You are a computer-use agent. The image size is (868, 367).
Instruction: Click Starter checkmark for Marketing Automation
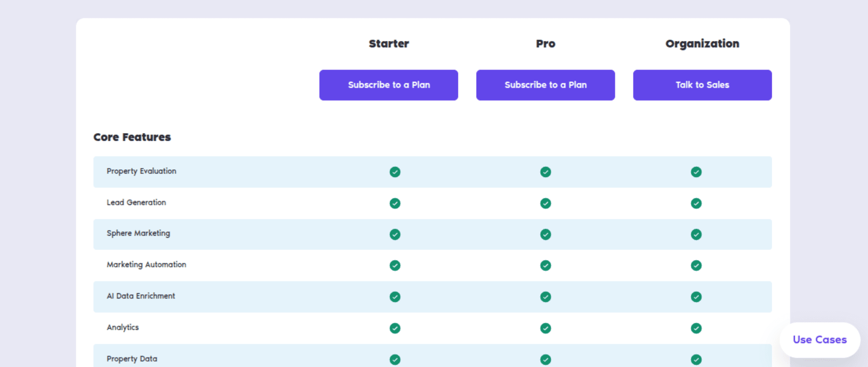pos(395,266)
